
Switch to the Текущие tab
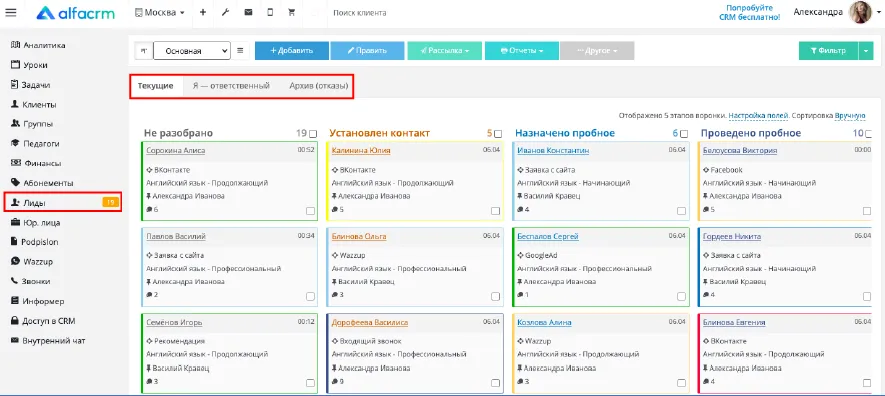(155, 86)
